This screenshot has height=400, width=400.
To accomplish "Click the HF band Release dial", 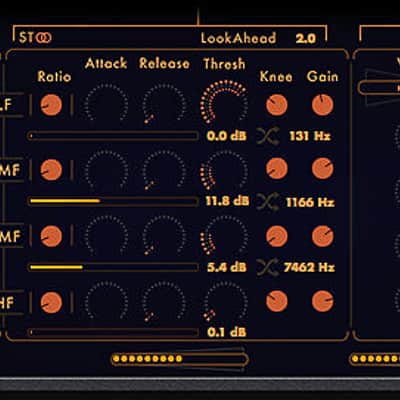I will [x=164, y=301].
